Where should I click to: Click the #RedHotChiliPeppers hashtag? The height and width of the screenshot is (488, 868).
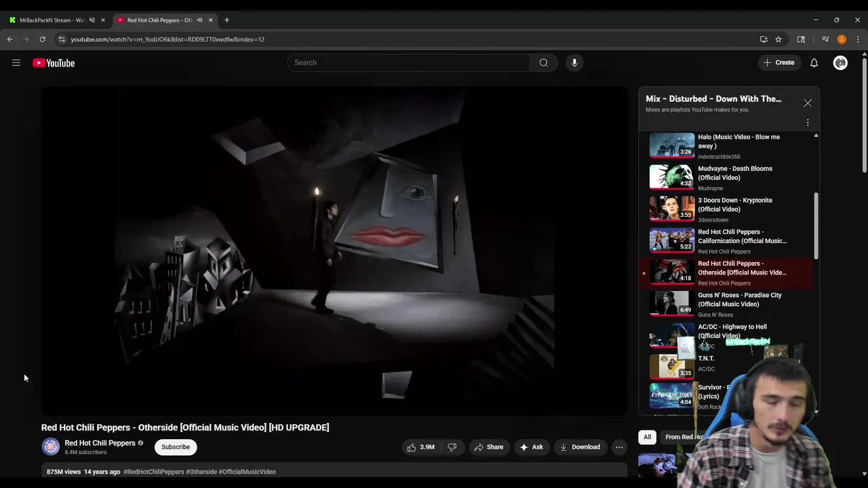154,472
